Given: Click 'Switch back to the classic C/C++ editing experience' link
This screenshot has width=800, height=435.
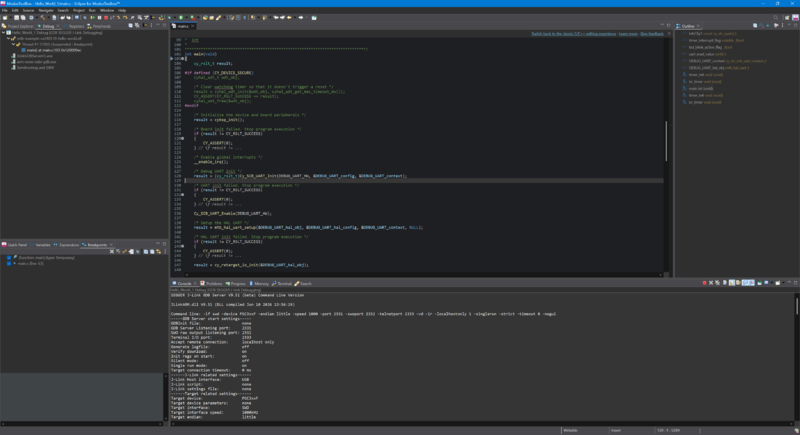Looking at the screenshot, I should (573, 34).
